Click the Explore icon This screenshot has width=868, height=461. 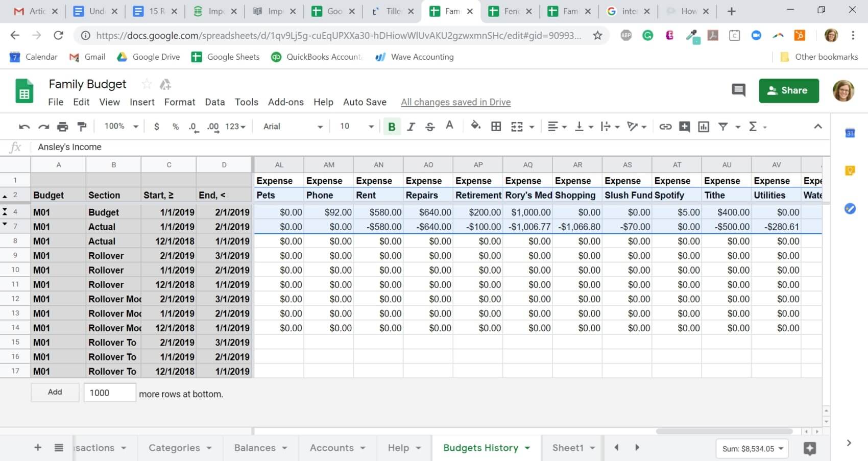coord(809,449)
